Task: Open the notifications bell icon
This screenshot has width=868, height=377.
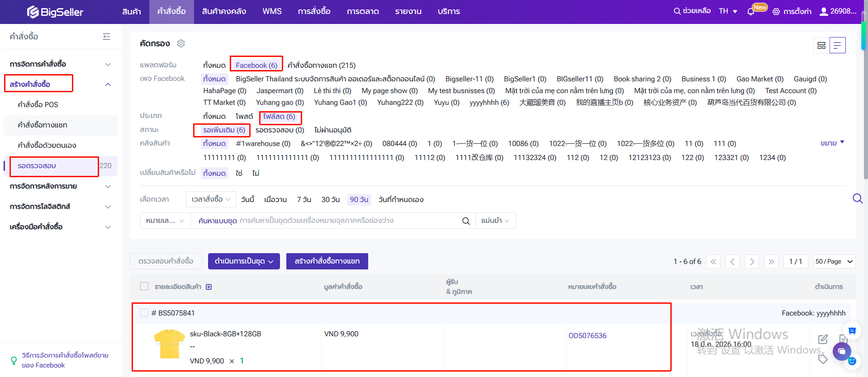Action: 751,12
